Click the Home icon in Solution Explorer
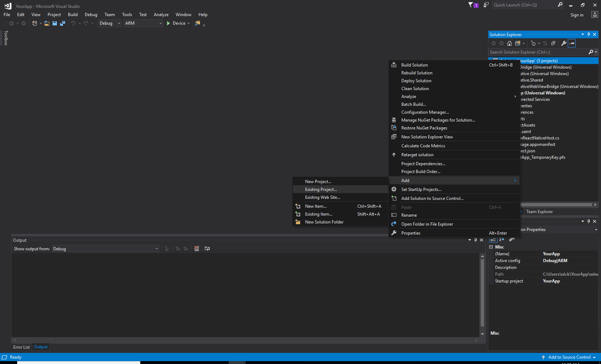 (509, 43)
